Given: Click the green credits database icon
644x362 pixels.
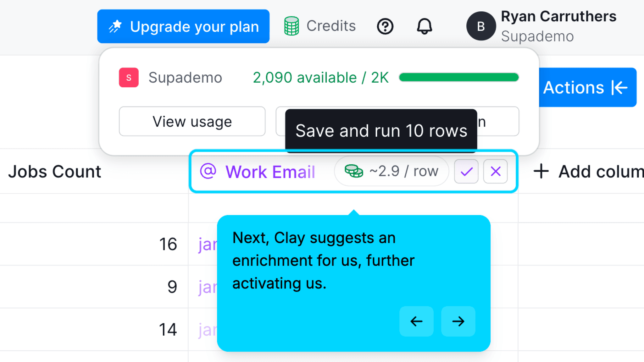Looking at the screenshot, I should pyautogui.click(x=291, y=26).
